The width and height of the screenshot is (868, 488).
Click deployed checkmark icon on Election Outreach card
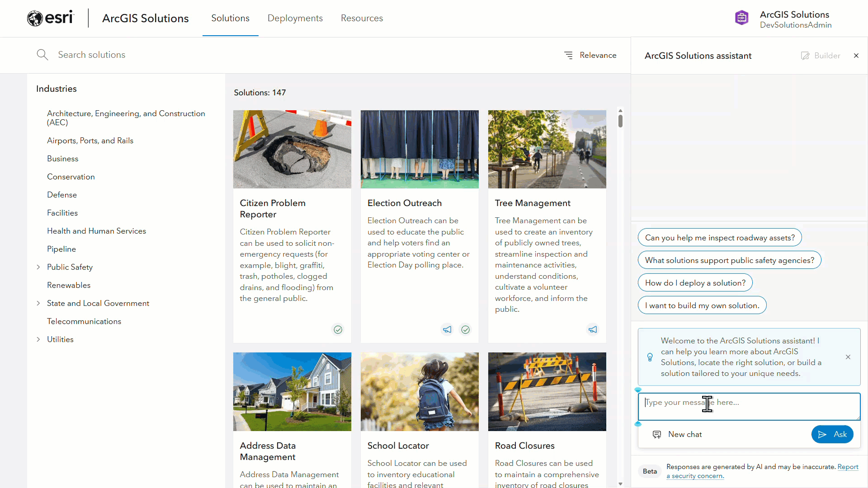click(465, 329)
